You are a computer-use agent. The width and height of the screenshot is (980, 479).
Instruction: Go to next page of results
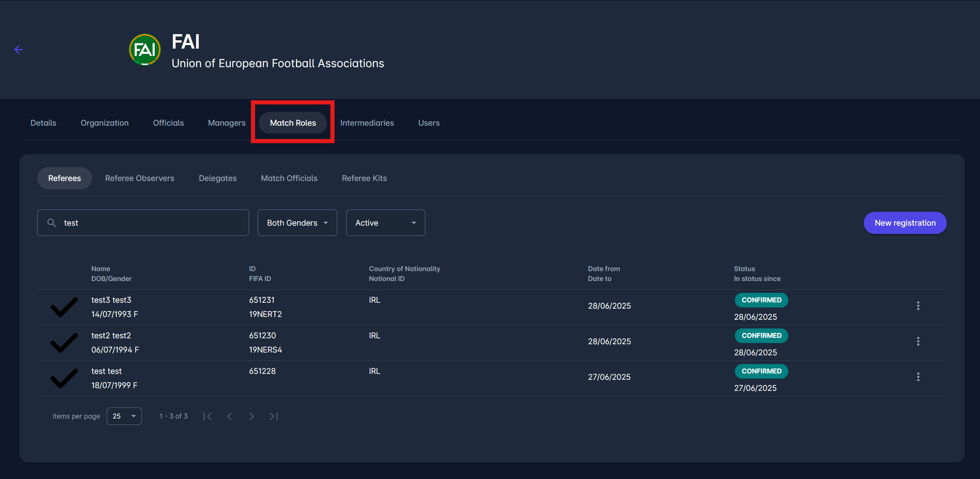pos(251,416)
